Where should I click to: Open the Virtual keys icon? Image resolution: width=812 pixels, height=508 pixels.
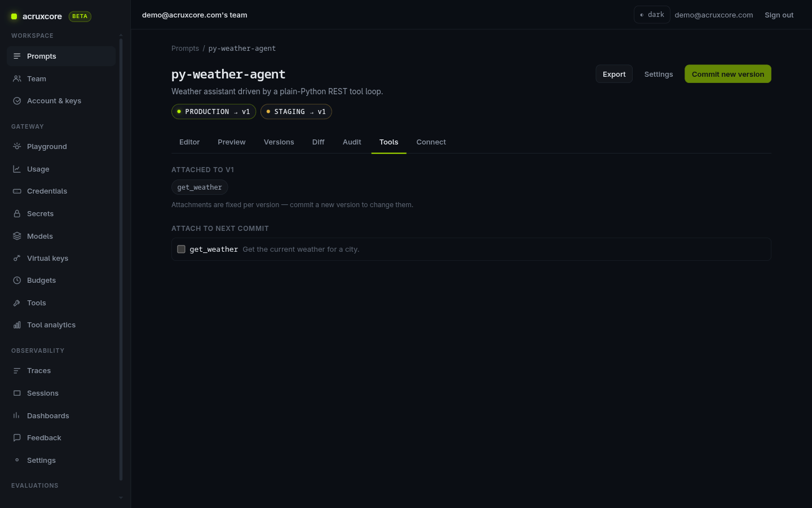click(x=17, y=258)
